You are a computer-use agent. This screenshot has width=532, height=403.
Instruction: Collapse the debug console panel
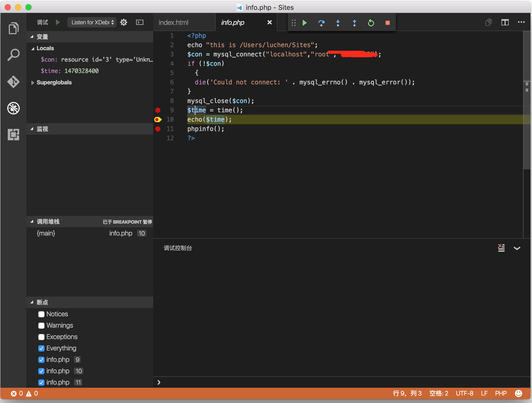coord(517,248)
